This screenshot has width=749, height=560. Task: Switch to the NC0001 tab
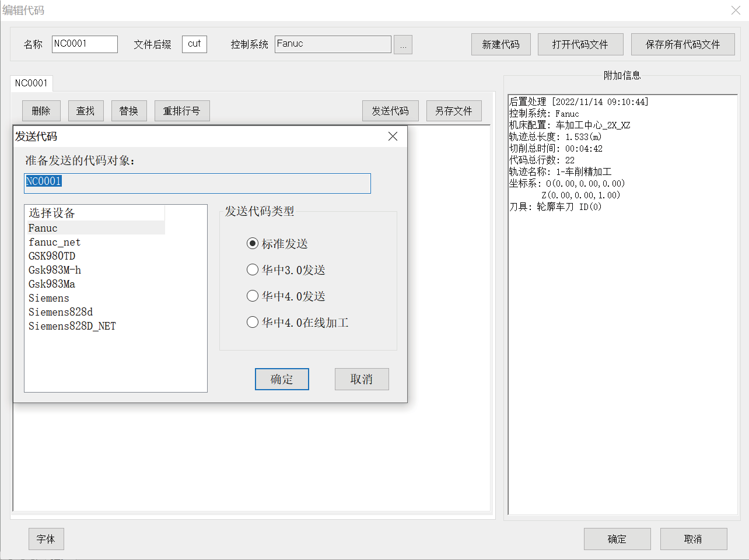pyautogui.click(x=31, y=83)
